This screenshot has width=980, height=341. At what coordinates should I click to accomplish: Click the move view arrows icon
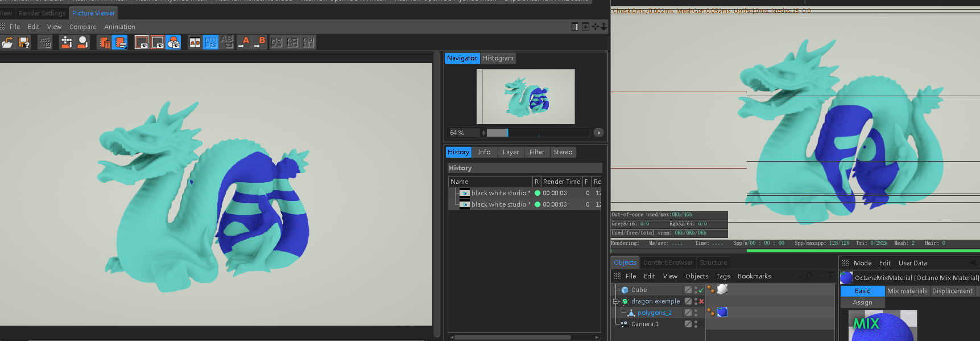(x=596, y=27)
